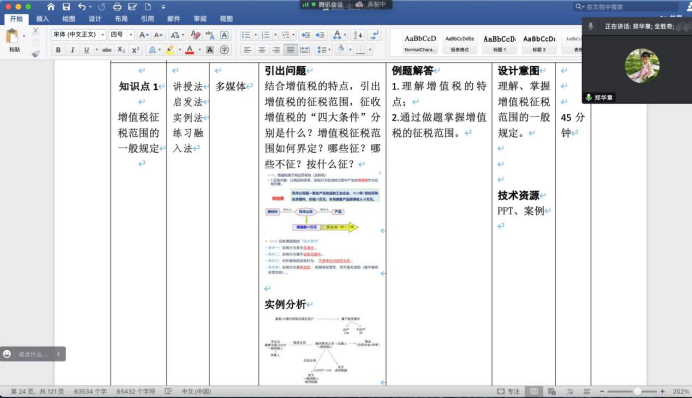The height and width of the screenshot is (398, 692).
Task: Show paragraph marks with the pilcrow icon
Action: point(375,35)
